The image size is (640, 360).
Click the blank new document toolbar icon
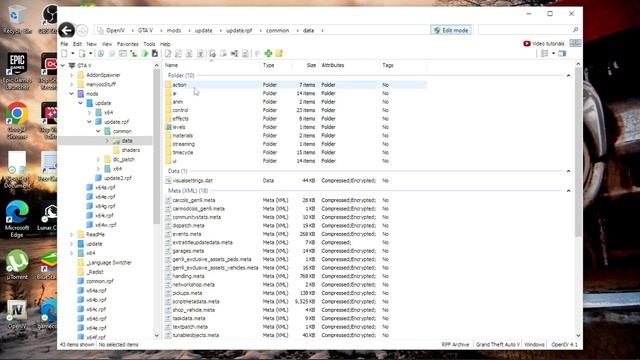click(x=64, y=53)
